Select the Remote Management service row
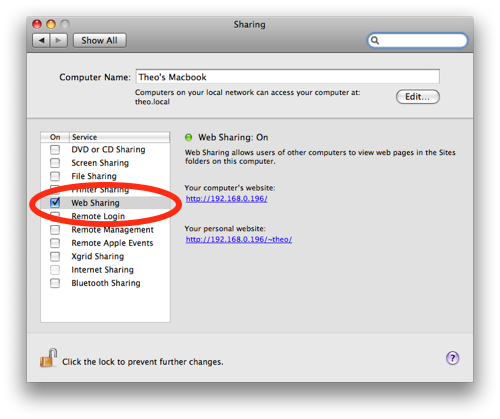This screenshot has width=500, height=419. (x=105, y=230)
